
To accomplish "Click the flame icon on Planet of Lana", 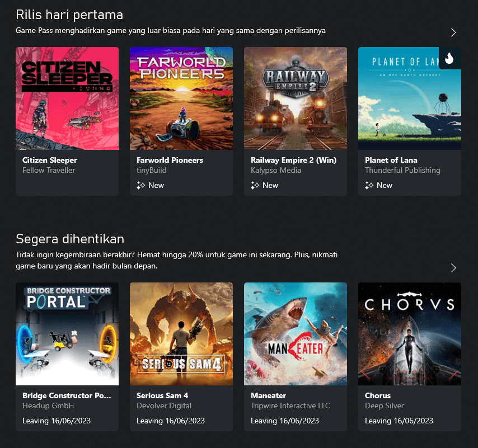I will pos(449,58).
